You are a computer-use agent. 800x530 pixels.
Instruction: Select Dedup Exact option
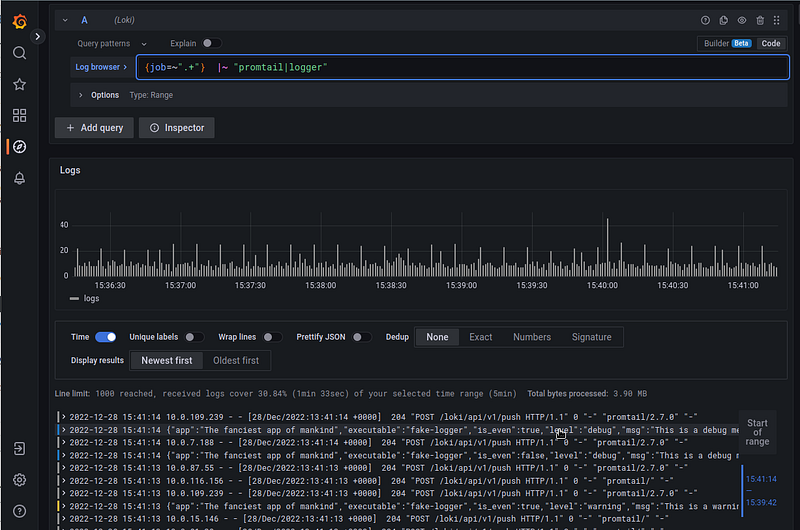[x=481, y=337]
